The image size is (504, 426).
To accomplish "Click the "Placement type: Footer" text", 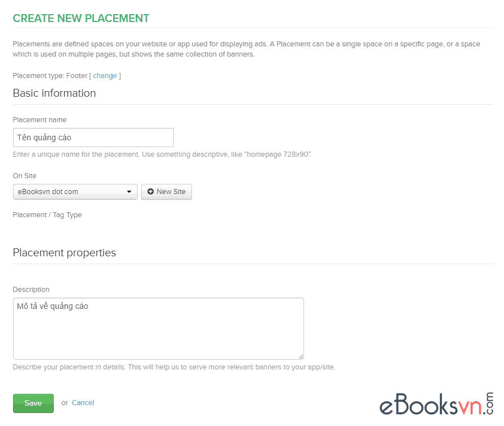I will click(50, 75).
